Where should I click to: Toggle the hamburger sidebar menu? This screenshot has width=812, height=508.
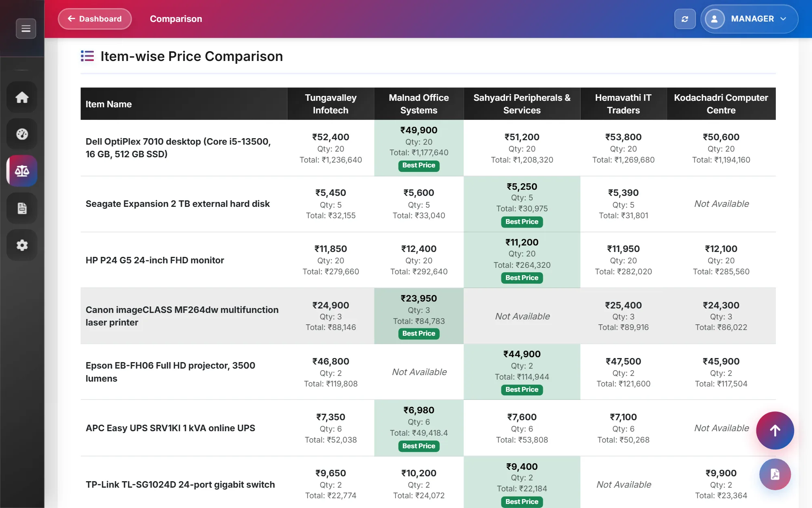pos(26,28)
